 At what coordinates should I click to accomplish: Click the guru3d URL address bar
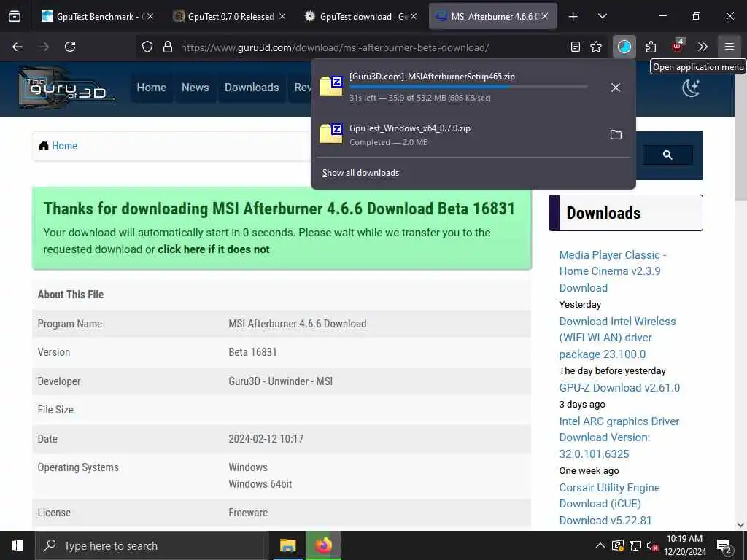tap(334, 47)
